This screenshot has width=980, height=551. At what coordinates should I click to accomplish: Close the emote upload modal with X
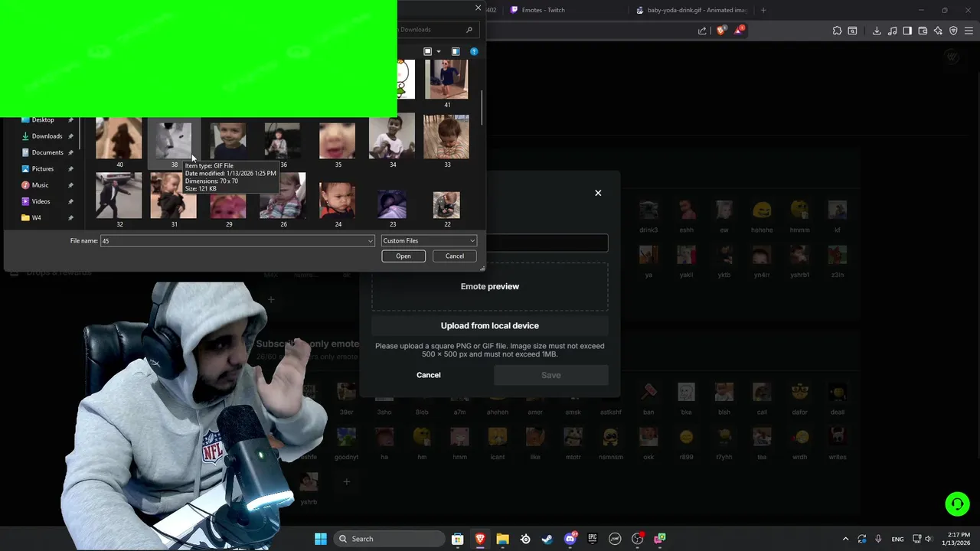[598, 193]
